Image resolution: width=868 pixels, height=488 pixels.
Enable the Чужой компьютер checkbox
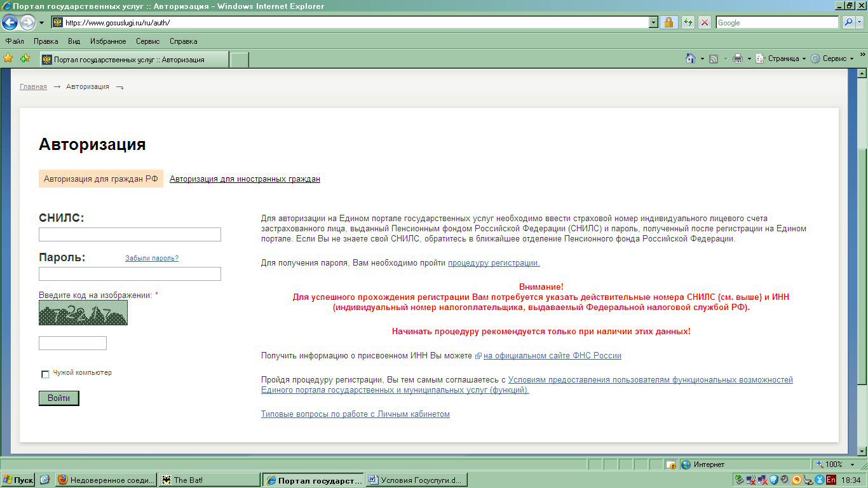[45, 374]
